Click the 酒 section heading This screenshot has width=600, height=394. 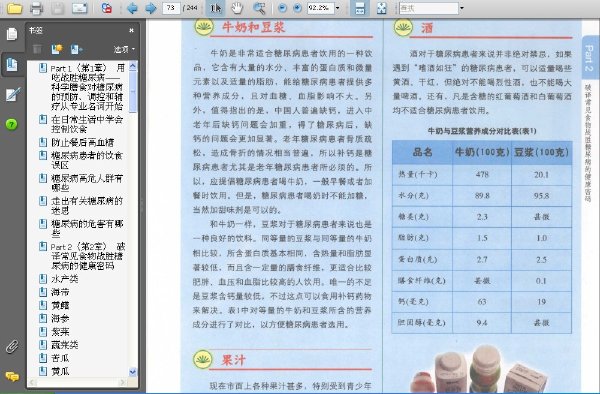coord(427,28)
